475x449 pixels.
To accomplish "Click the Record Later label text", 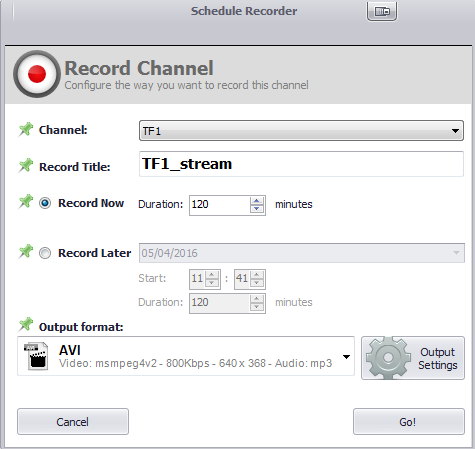I will (x=95, y=253).
